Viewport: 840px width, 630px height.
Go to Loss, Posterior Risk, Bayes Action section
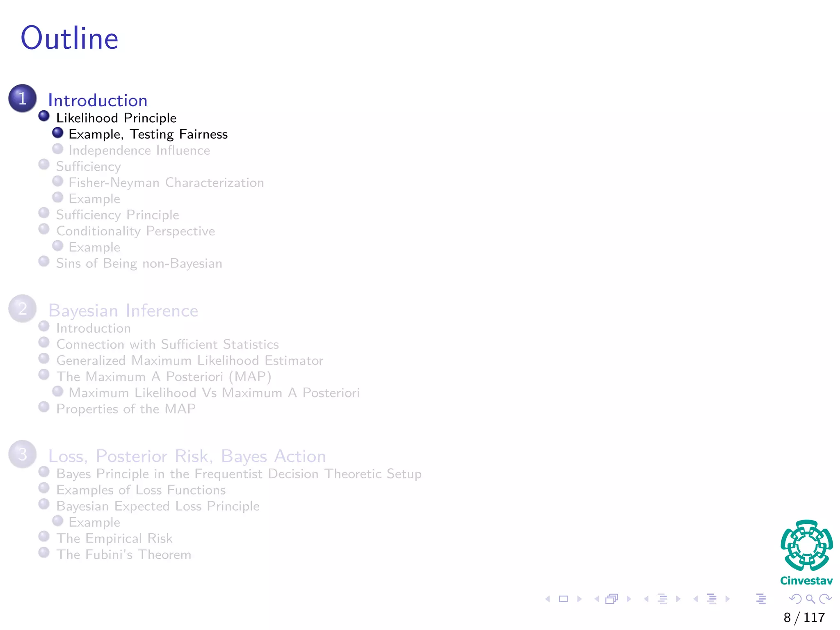tap(187, 457)
